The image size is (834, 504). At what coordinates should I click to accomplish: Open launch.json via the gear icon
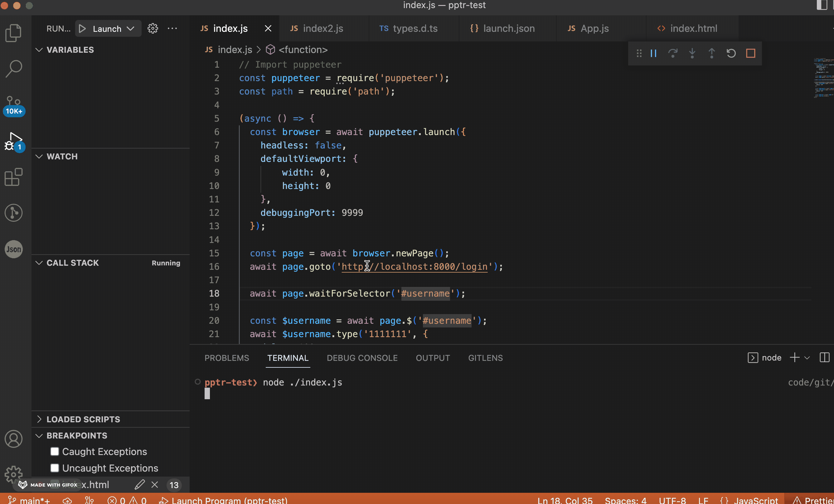[x=153, y=28]
